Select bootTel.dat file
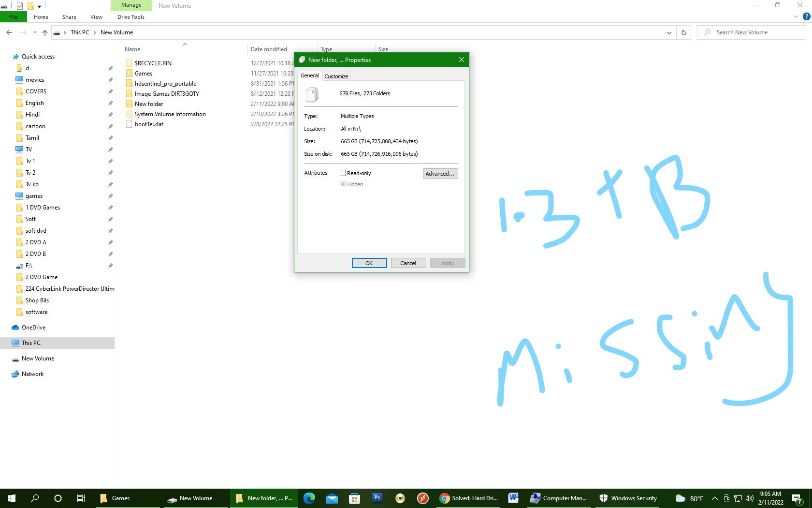This screenshot has height=508, width=812. (x=149, y=124)
